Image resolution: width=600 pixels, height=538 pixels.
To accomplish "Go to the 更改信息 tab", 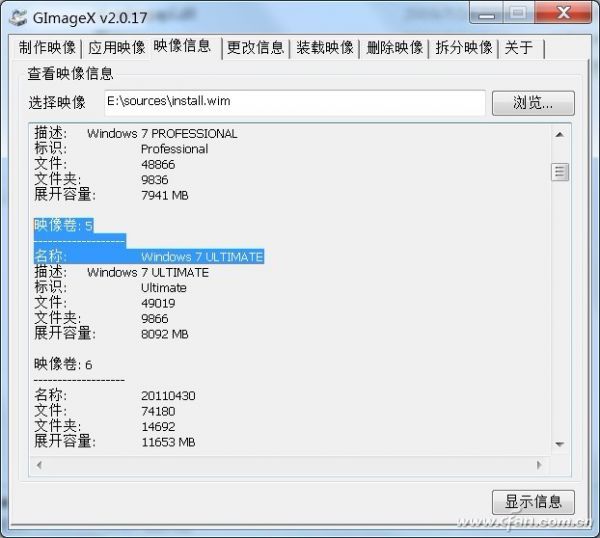I will 255,48.
